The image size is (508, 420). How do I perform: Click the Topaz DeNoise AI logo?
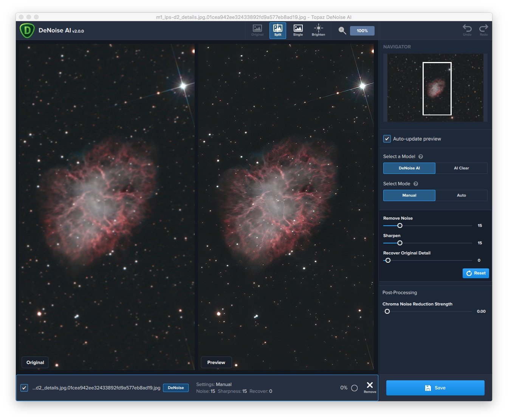27,31
